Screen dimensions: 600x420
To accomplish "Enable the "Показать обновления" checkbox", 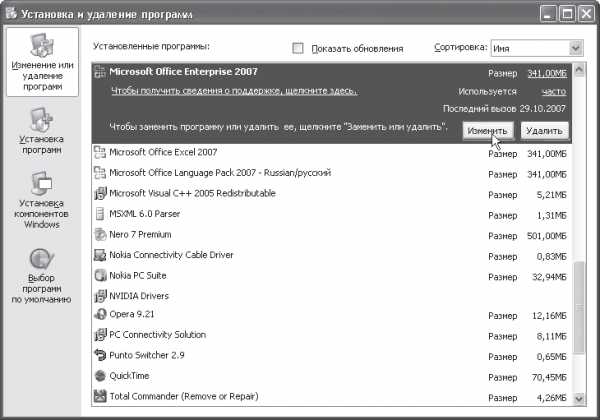I will pos(298,48).
